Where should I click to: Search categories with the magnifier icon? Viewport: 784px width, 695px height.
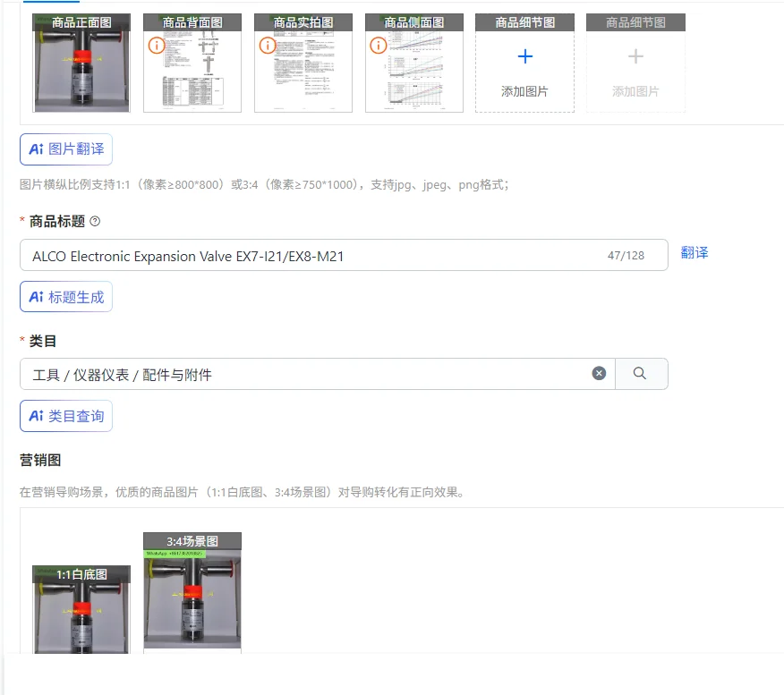(x=640, y=373)
